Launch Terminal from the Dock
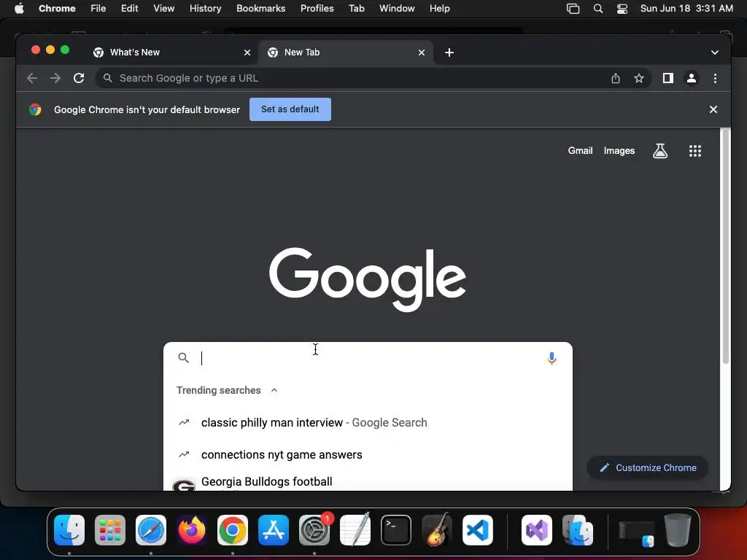Viewport: 747px width, 560px height. tap(396, 530)
